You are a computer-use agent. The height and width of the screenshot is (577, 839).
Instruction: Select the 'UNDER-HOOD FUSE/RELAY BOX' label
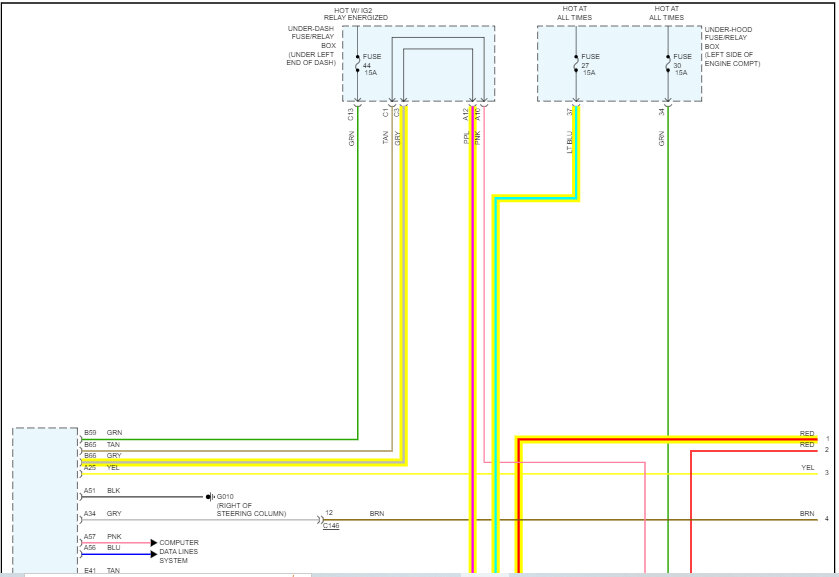(x=728, y=38)
